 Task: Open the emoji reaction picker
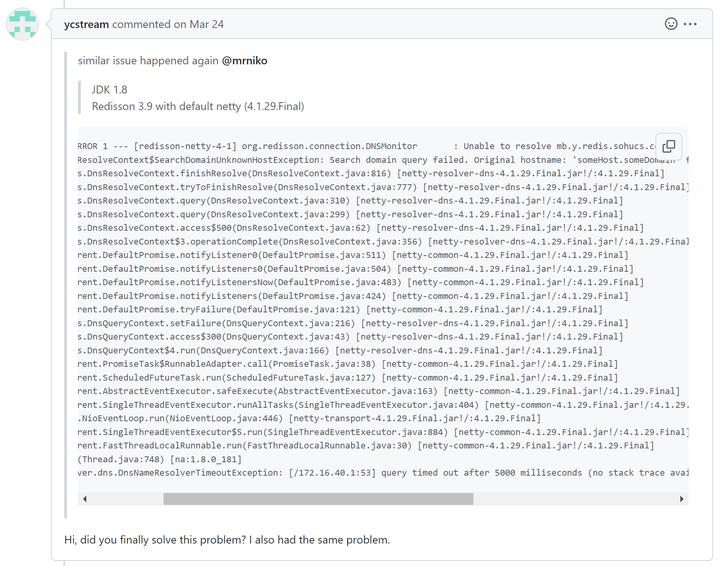pos(671,24)
